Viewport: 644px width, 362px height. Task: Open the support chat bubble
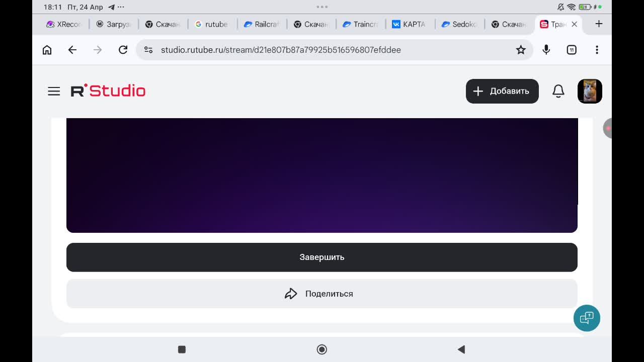point(587,318)
